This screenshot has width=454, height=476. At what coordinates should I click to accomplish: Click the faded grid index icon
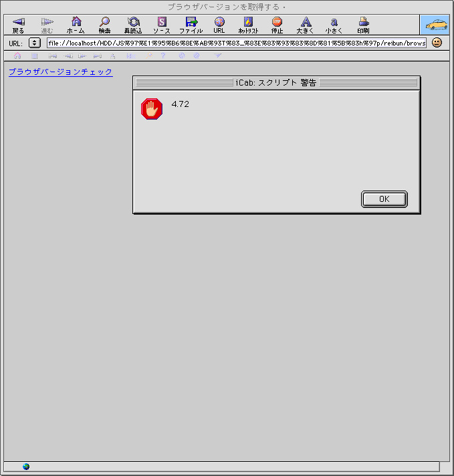point(35,56)
